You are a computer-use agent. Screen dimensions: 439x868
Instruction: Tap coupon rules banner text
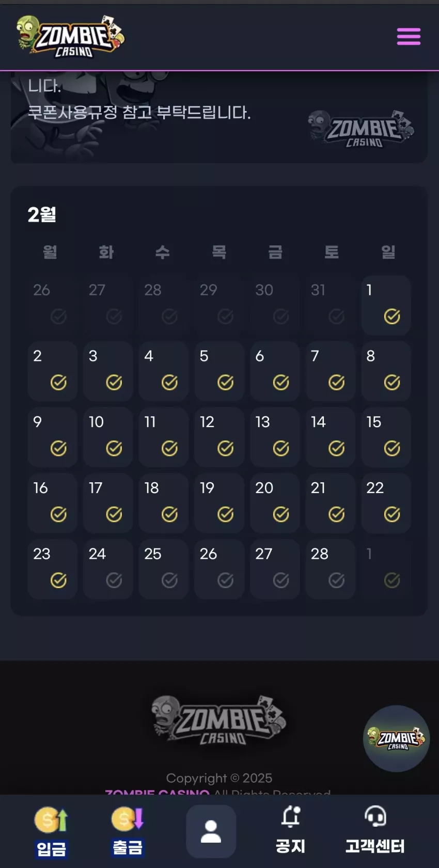[139, 112]
